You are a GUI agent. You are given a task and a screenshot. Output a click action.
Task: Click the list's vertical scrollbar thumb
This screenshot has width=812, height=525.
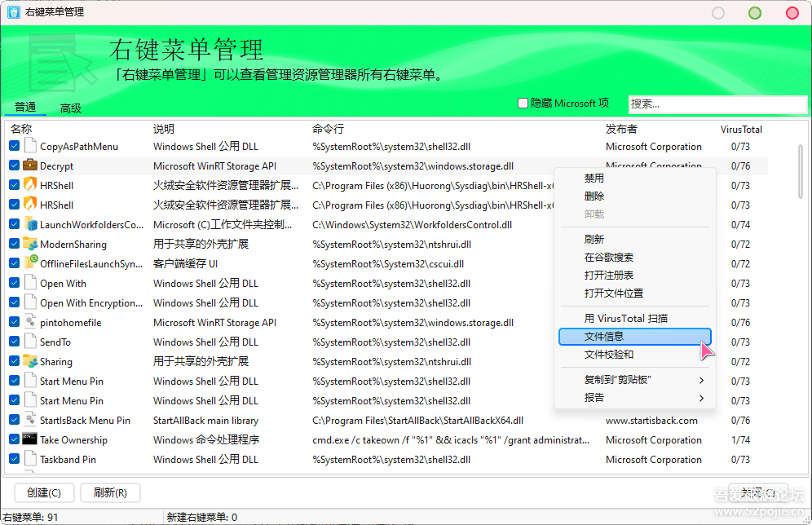[800, 171]
